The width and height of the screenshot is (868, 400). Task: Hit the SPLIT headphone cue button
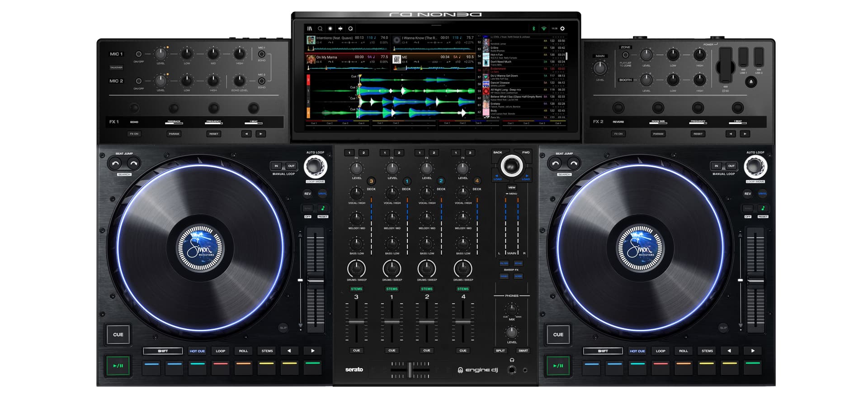point(500,351)
